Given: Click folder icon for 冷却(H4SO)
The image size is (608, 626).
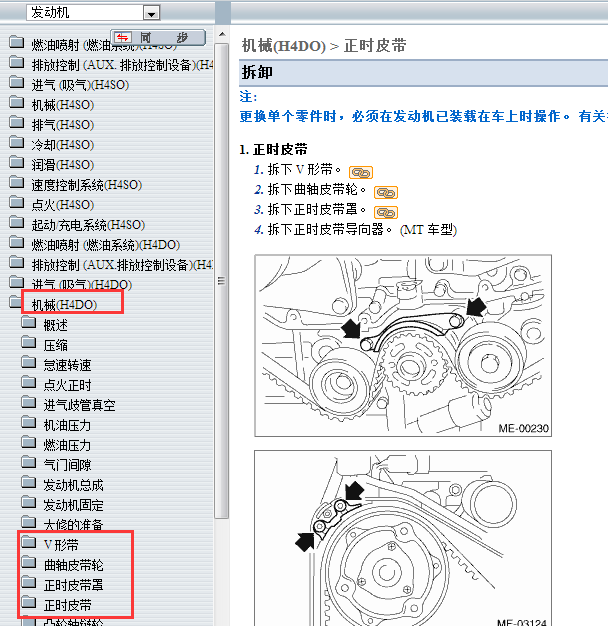Looking at the screenshot, I should tap(16, 142).
